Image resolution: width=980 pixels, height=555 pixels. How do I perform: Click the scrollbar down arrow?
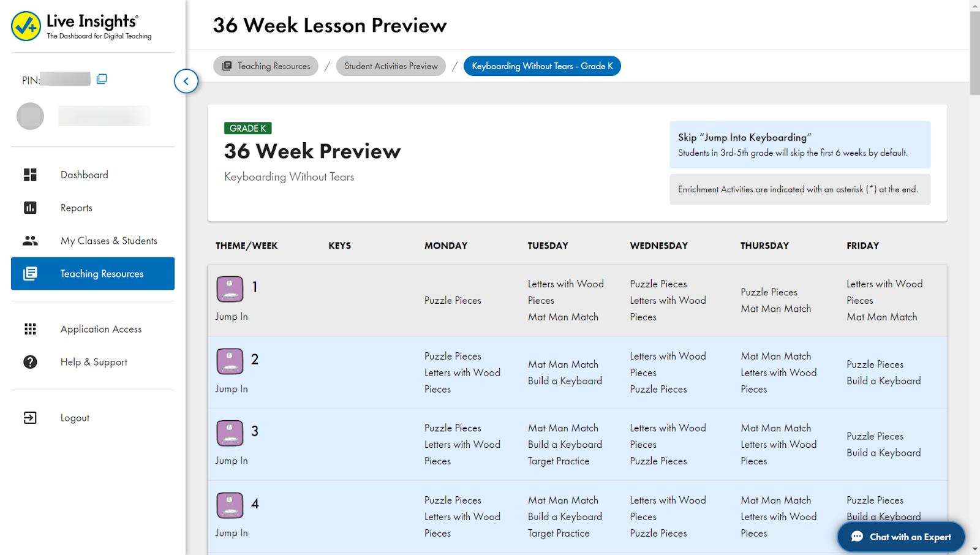click(975, 549)
